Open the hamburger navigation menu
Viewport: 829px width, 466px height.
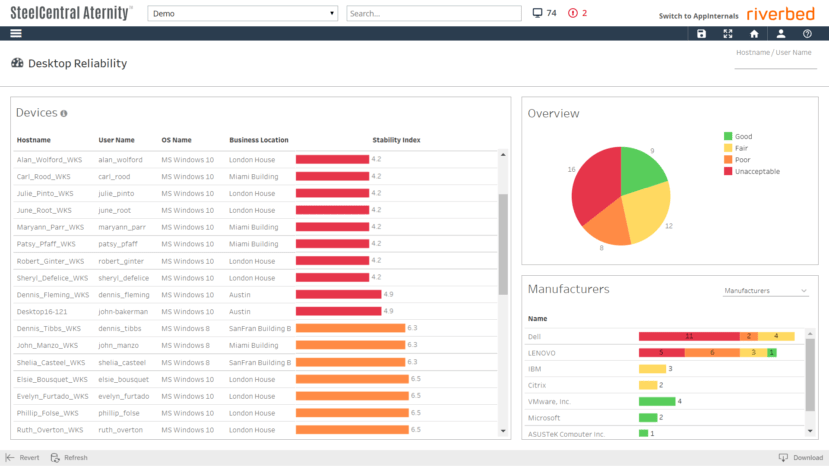(16, 33)
